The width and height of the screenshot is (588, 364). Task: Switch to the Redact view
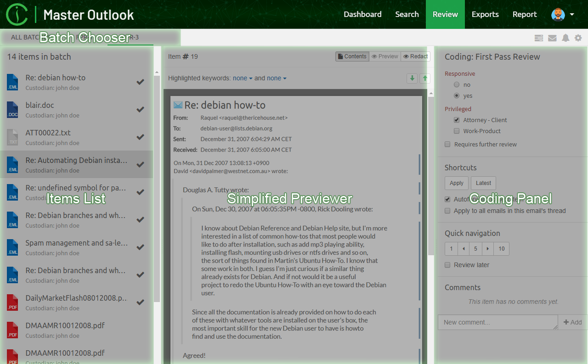[415, 56]
